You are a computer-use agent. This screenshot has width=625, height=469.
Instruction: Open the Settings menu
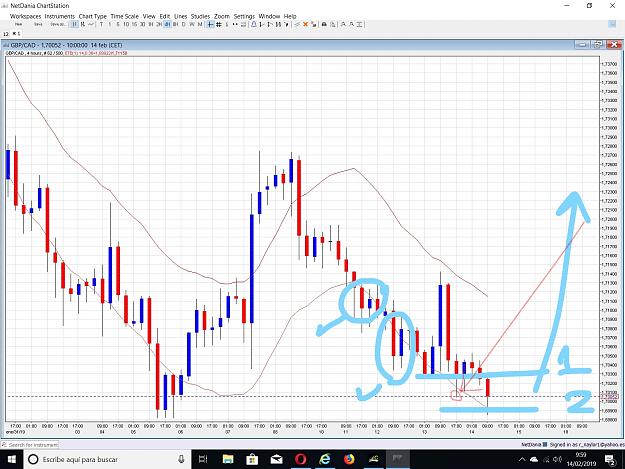tap(244, 16)
